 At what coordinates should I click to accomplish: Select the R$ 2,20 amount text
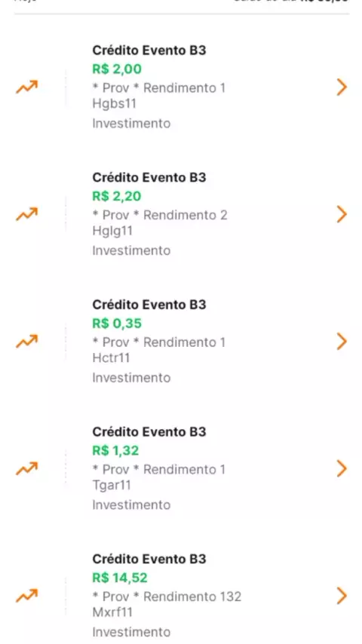(117, 196)
